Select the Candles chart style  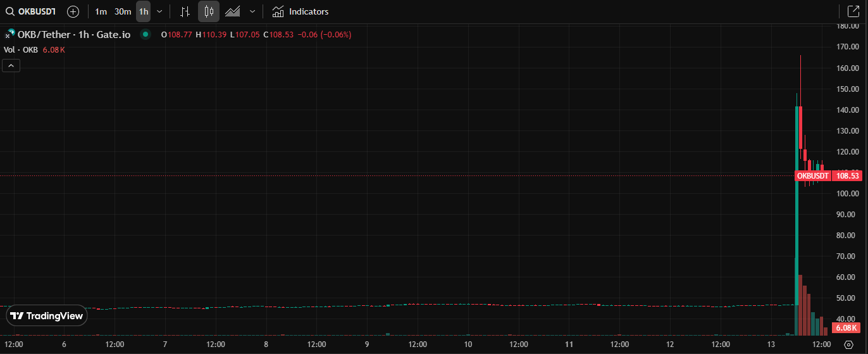click(209, 11)
